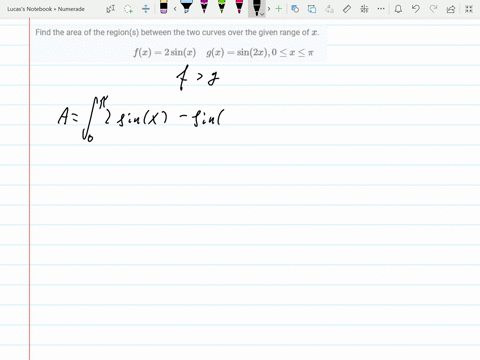Viewport: 480px width, 360px height.
Task: Toggle ink to shape conversion
Action: (312, 9)
